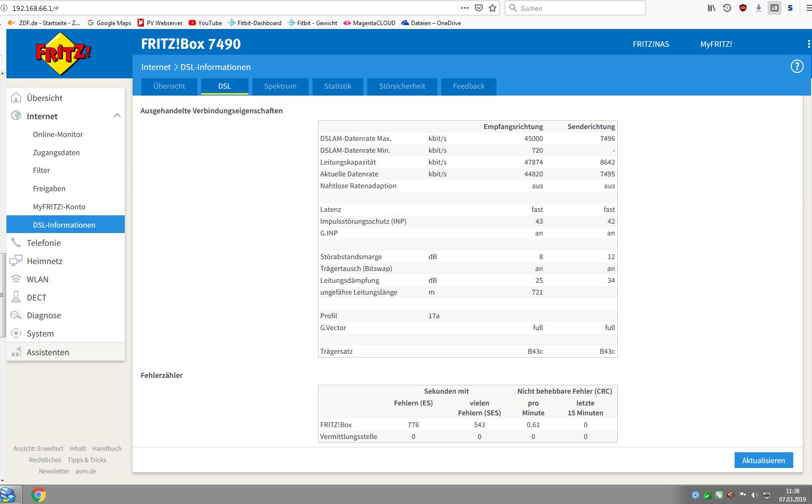Launch Chrome from the taskbar
812x504 pixels.
coord(38,495)
